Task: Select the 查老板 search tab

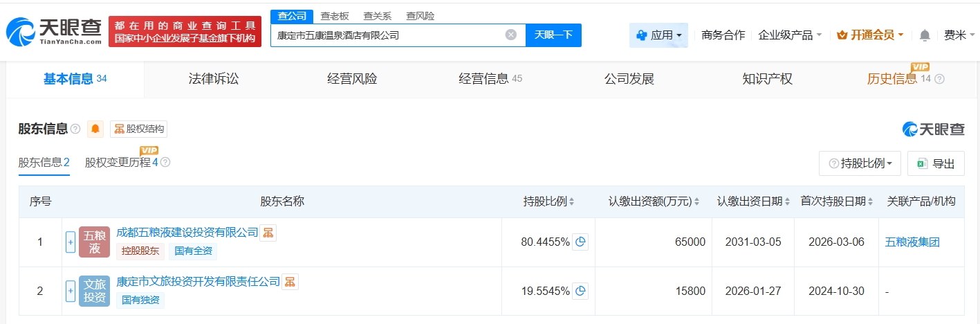Action: [x=335, y=16]
